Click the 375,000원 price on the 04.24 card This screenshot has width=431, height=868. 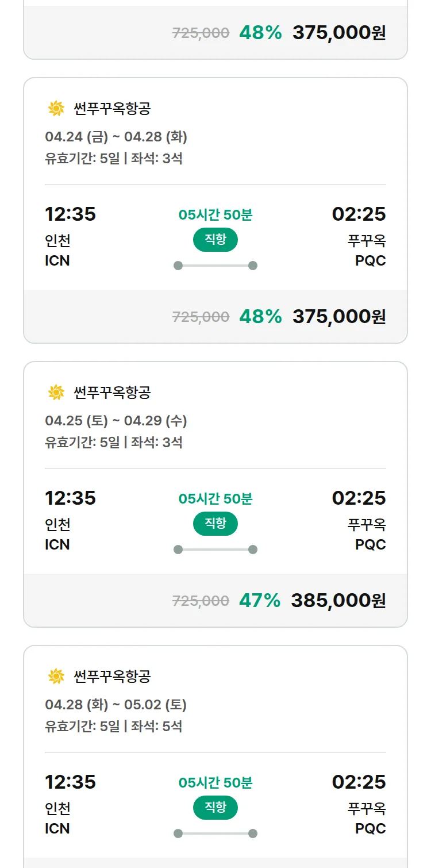click(339, 317)
